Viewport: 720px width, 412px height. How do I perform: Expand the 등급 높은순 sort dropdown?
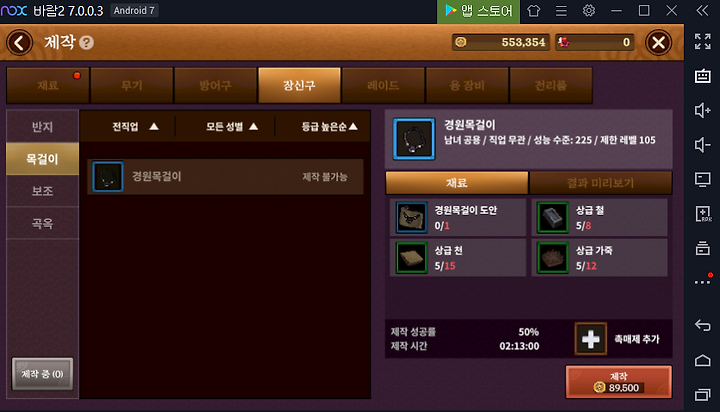pos(329,126)
